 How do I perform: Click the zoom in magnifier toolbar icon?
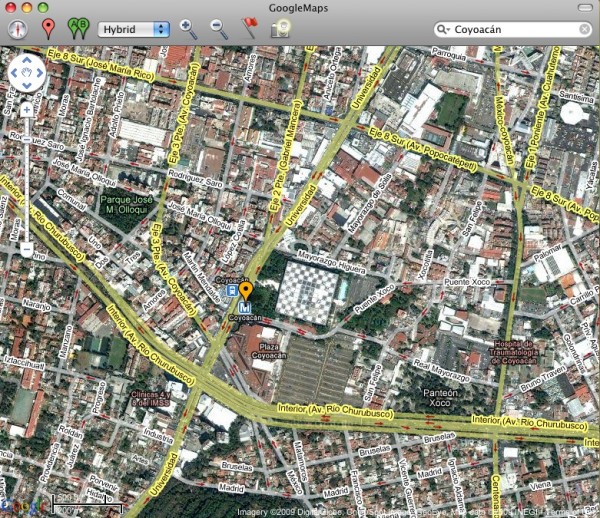[188, 29]
